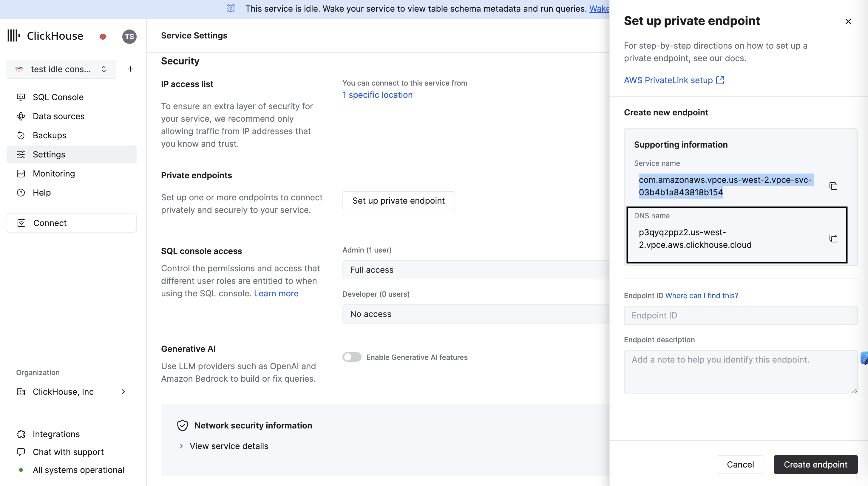Click copy icon for DNS name
The height and width of the screenshot is (486, 868).
tap(833, 238)
